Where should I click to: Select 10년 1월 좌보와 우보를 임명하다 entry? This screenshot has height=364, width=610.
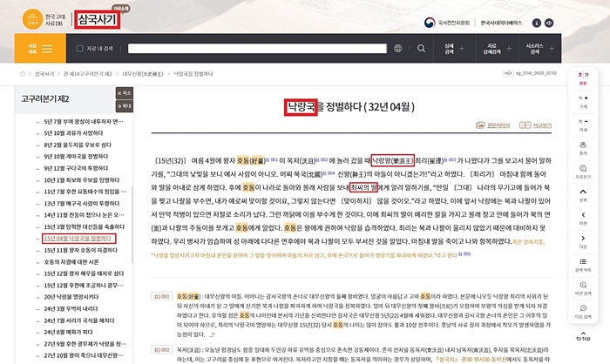pyautogui.click(x=82, y=180)
